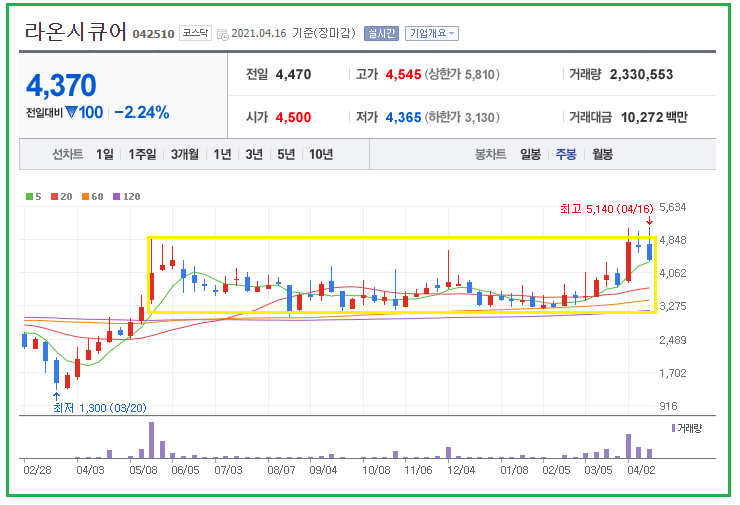This screenshot has width=740, height=505.
Task: Click the 시가 value 4,500
Action: (293, 117)
